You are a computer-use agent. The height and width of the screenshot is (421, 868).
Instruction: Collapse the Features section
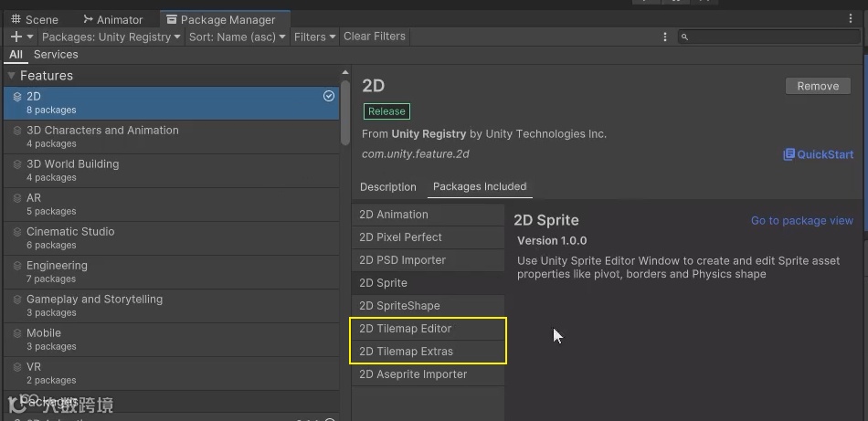point(12,76)
